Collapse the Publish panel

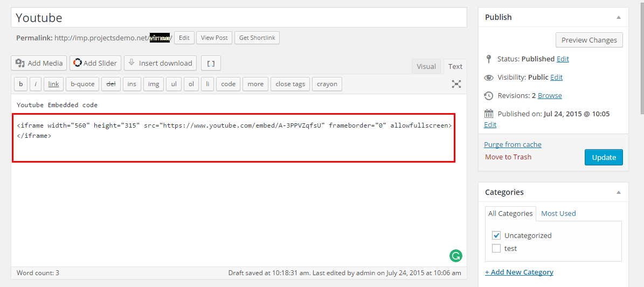pyautogui.click(x=619, y=17)
